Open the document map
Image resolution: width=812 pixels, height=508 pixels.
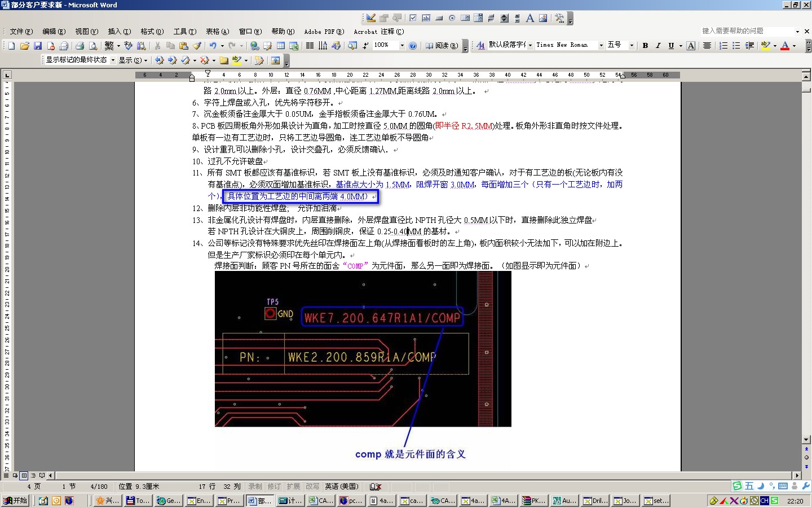click(352, 46)
